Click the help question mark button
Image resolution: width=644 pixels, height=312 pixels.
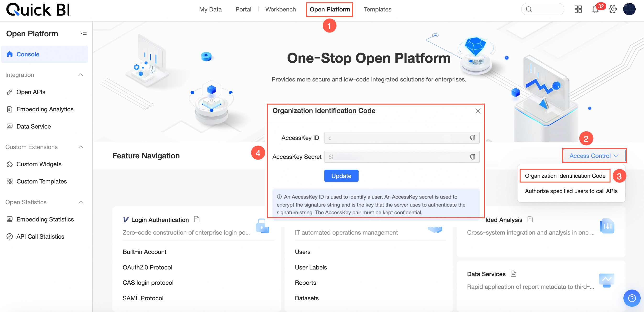pyautogui.click(x=632, y=298)
